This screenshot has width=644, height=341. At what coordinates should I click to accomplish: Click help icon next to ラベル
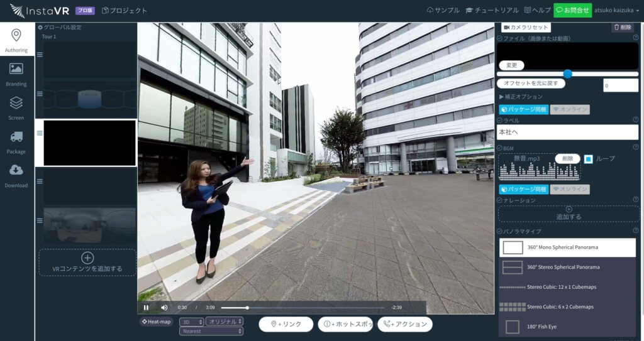(636, 119)
